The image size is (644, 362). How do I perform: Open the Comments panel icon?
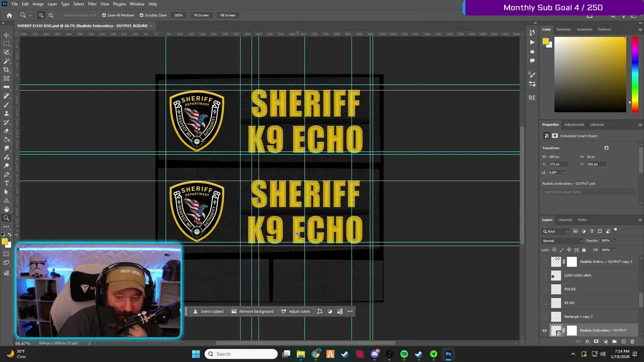532,60
